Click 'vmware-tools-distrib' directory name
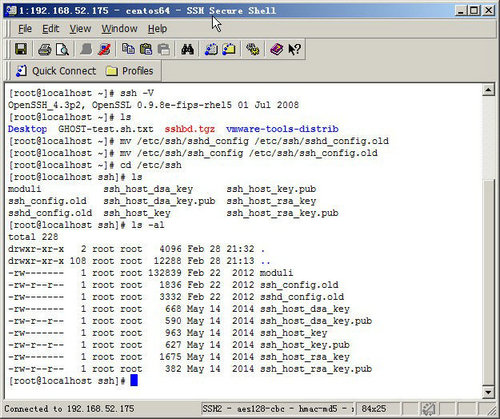 coord(282,129)
